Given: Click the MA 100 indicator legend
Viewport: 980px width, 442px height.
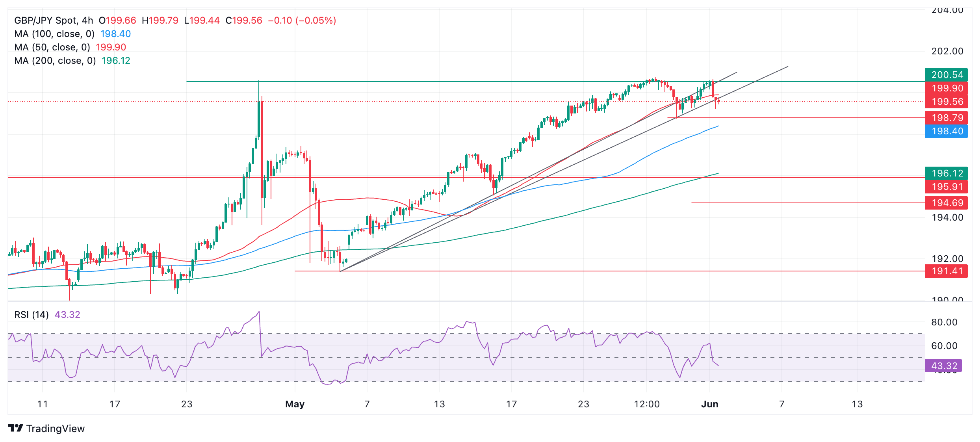Looking at the screenshot, I should (x=54, y=34).
